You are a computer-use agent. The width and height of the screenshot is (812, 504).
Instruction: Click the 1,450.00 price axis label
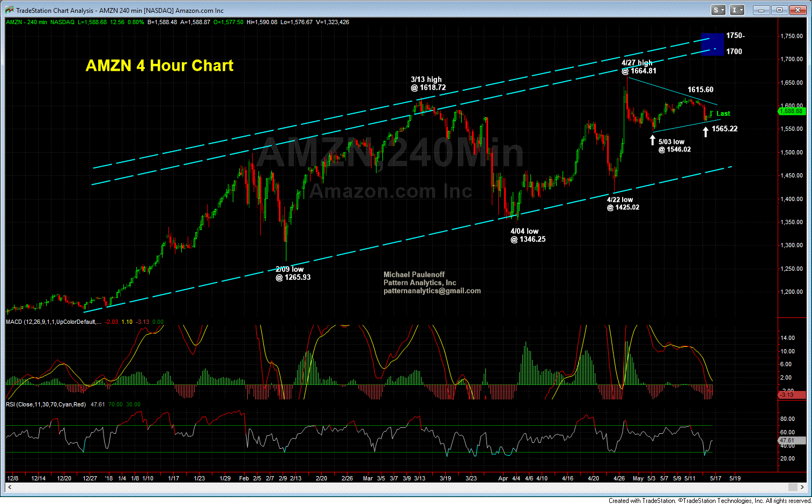coord(792,176)
